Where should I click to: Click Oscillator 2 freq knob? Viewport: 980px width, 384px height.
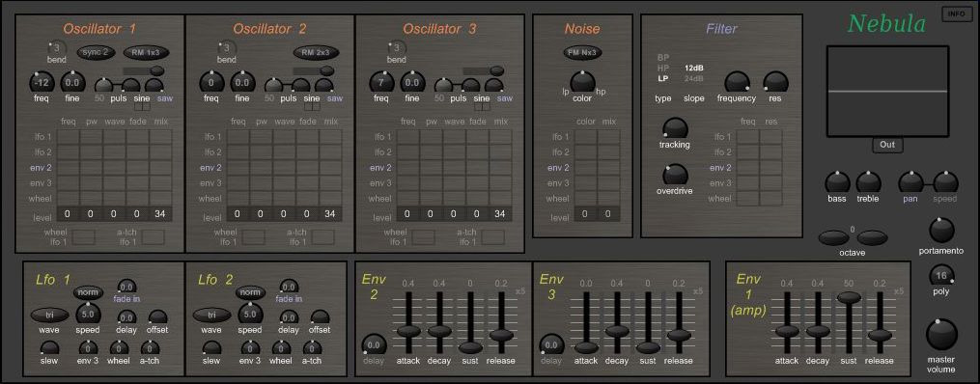pos(211,83)
